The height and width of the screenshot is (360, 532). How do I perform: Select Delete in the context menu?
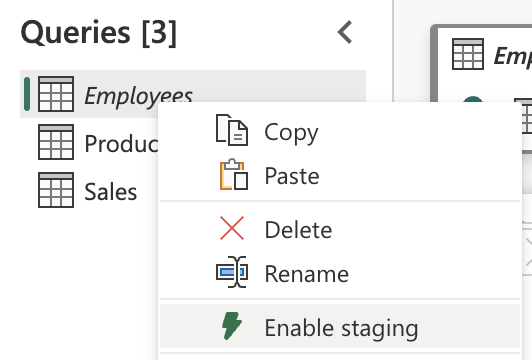pyautogui.click(x=340, y=230)
